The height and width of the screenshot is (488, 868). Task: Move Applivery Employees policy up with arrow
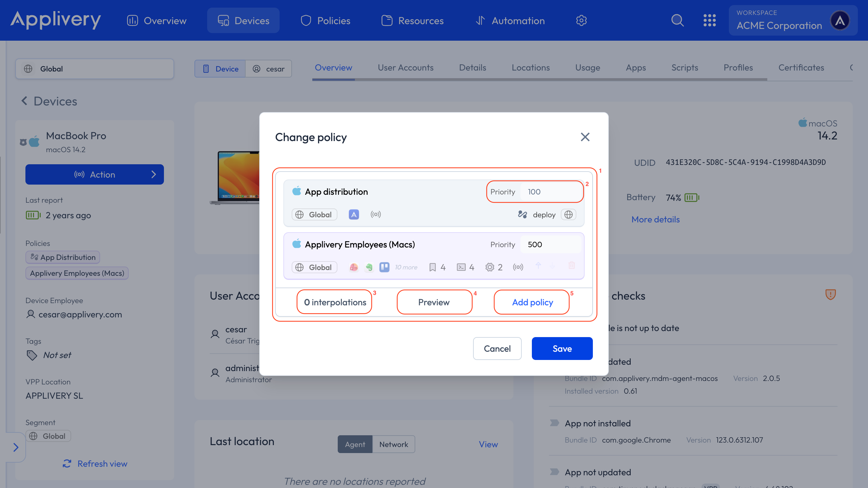coord(538,266)
